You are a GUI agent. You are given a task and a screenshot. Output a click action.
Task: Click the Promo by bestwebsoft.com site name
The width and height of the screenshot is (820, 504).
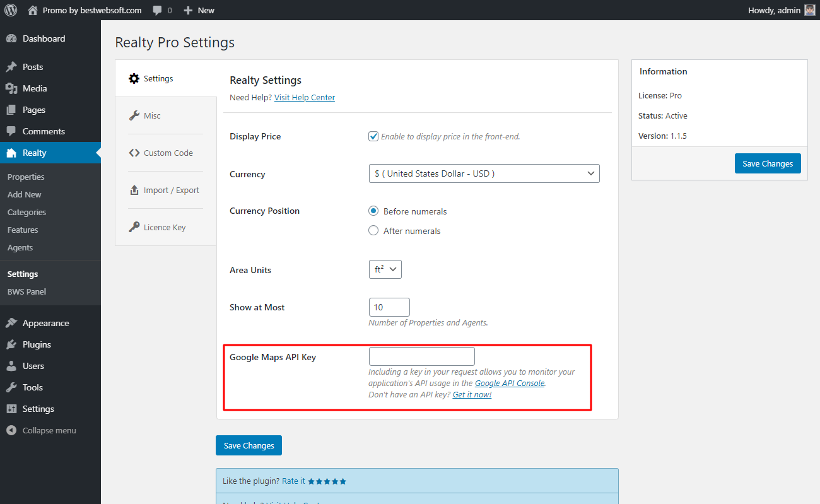(x=93, y=10)
